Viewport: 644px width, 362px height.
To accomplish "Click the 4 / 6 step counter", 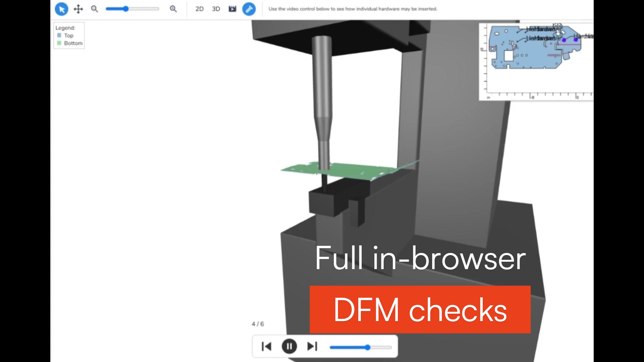I will pos(258,324).
